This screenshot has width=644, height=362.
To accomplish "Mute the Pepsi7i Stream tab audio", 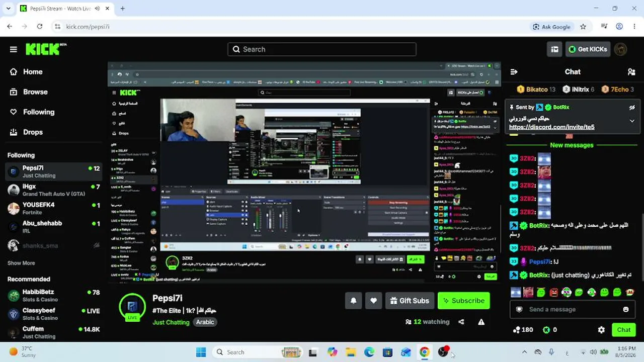I will pos(97,9).
